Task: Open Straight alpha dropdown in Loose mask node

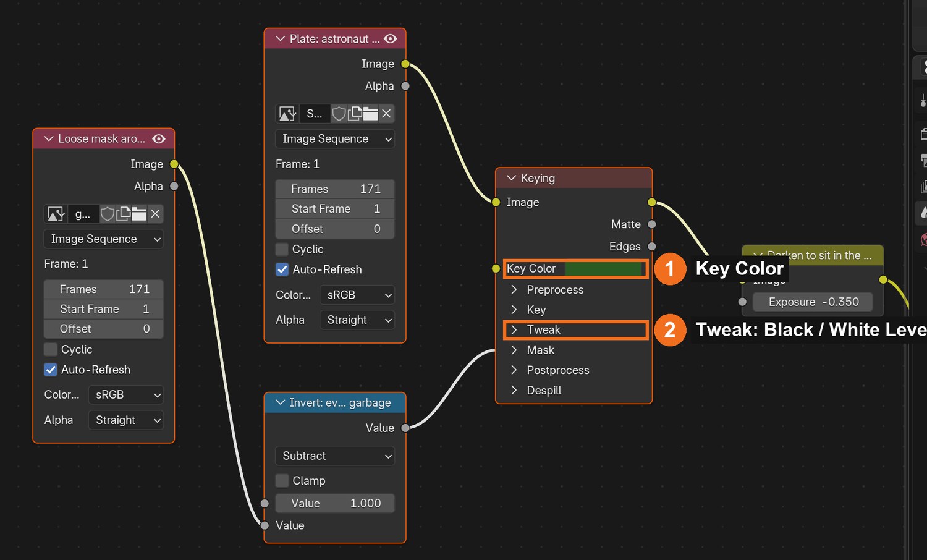Action: click(x=126, y=420)
